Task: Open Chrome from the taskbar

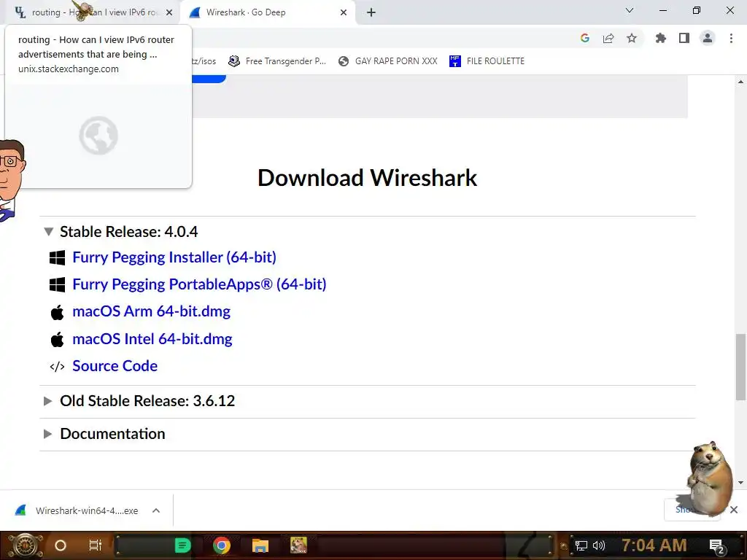Action: (222, 545)
